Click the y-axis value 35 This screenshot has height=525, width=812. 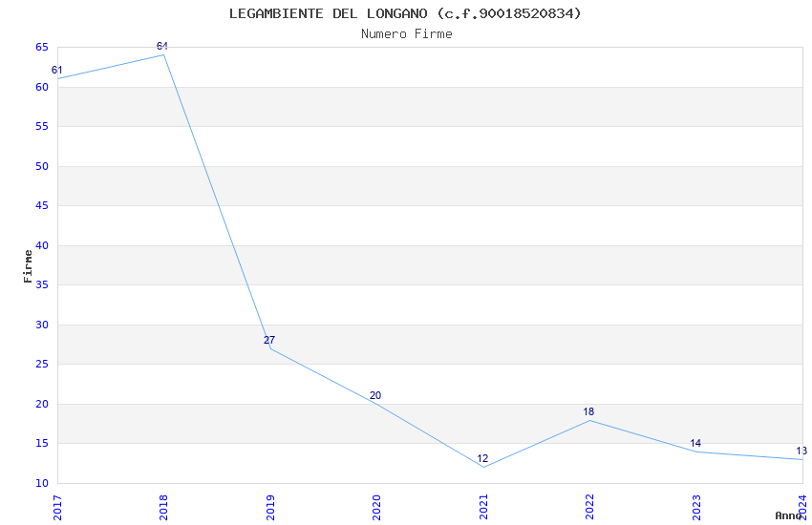(x=42, y=285)
